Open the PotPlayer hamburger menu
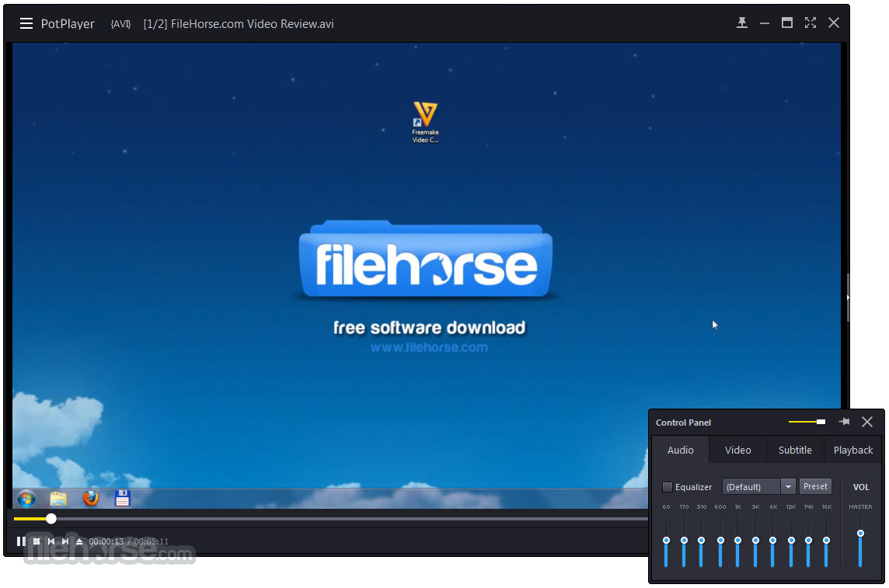 26,23
